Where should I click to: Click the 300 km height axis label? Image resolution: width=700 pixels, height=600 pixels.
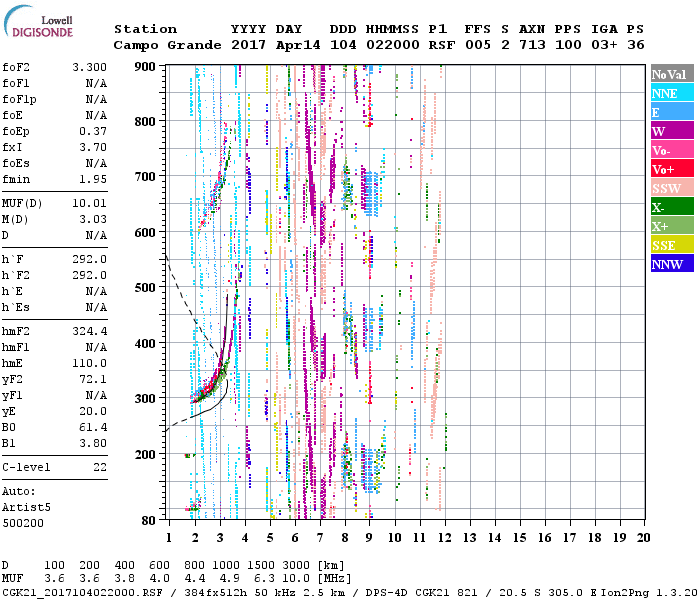click(x=145, y=398)
